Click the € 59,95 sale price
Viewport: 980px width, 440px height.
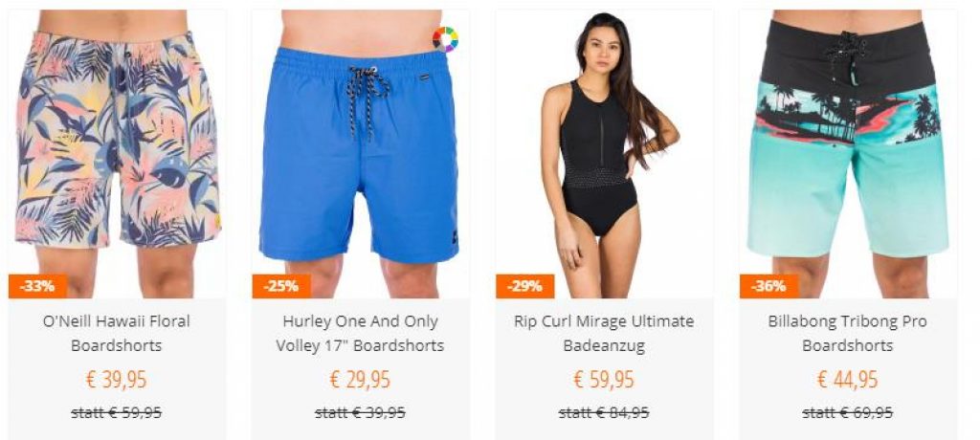point(604,380)
